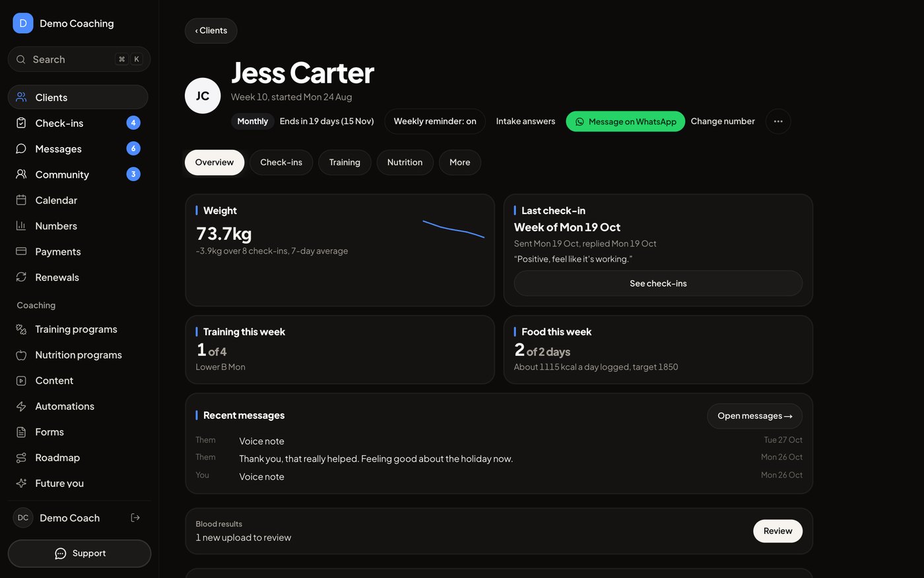
Task: Click the Payments card icon
Action: (21, 252)
